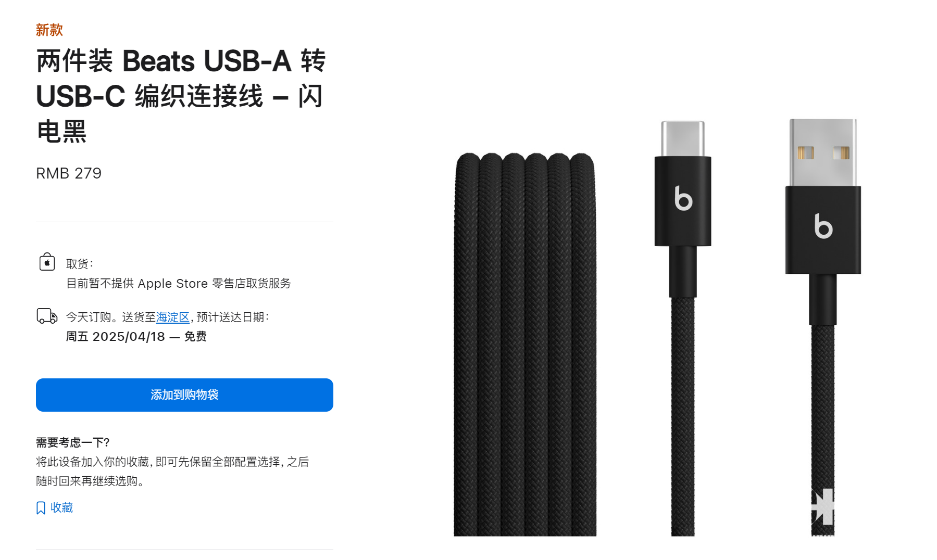This screenshot has width=937, height=560.
Task: Click the 需要考虑一下? heading
Action: pyautogui.click(x=73, y=442)
